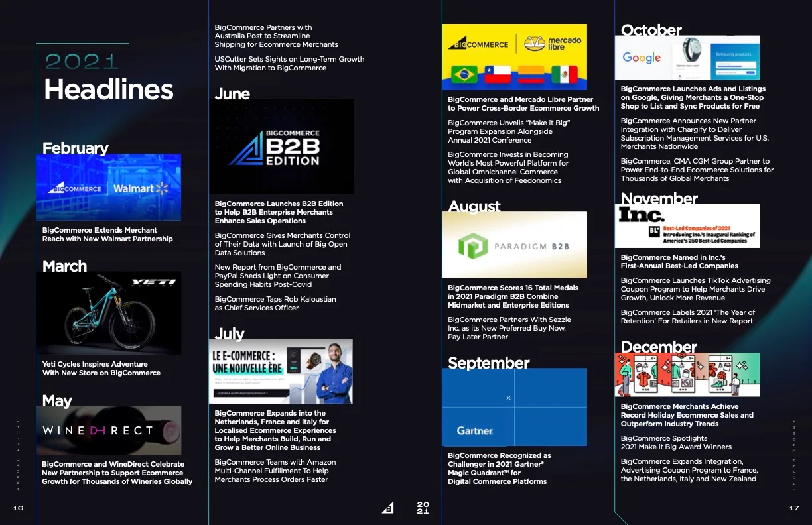
Task: Open 'BigCommerce Partners with Australia Post' headline
Action: [x=277, y=36]
